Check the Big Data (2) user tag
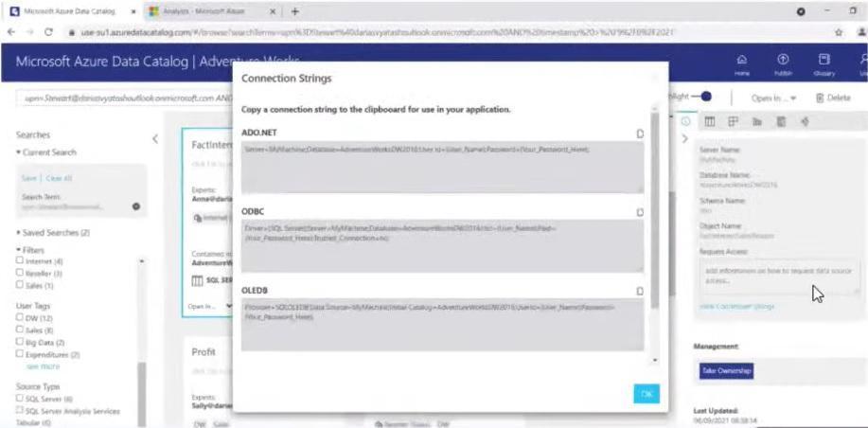 coord(20,342)
